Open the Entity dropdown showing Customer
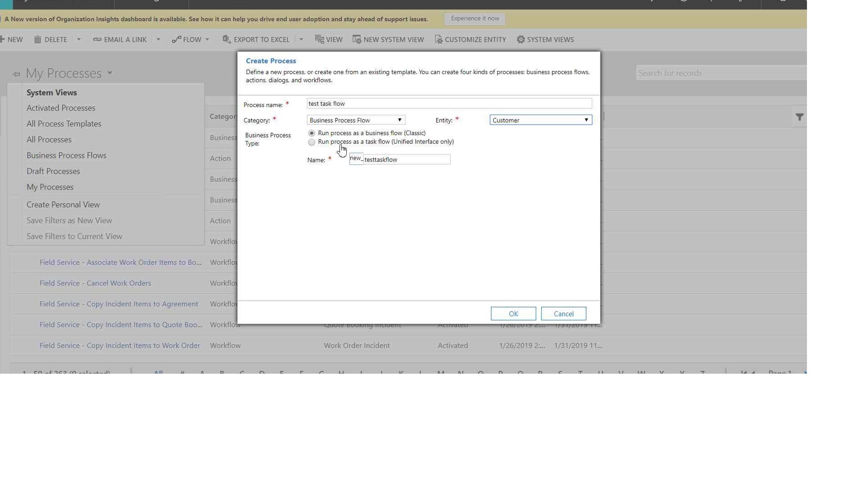868x488 pixels. point(541,120)
